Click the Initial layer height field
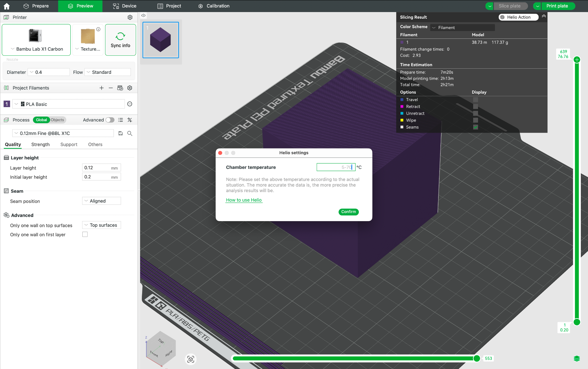This screenshot has width=588, height=369. (102, 177)
